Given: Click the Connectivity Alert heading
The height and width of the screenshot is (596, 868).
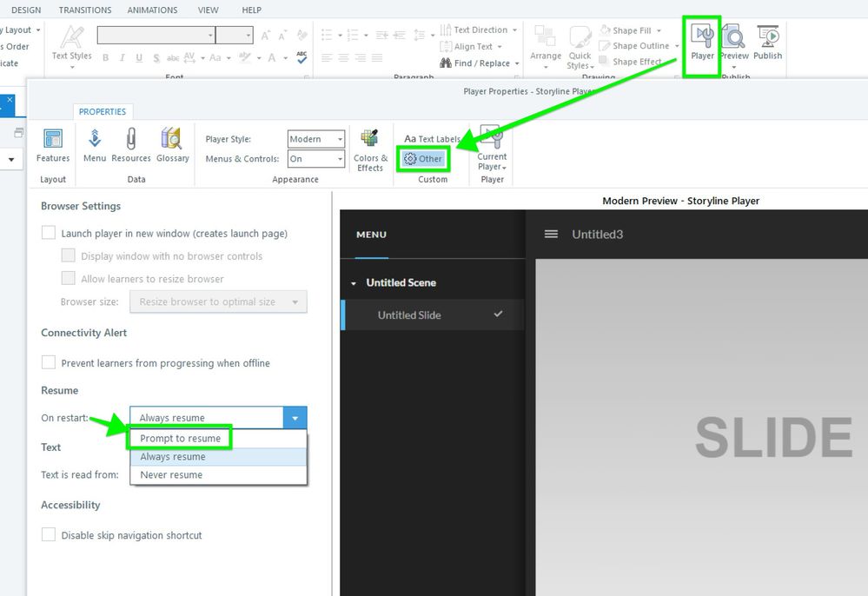Looking at the screenshot, I should (83, 333).
